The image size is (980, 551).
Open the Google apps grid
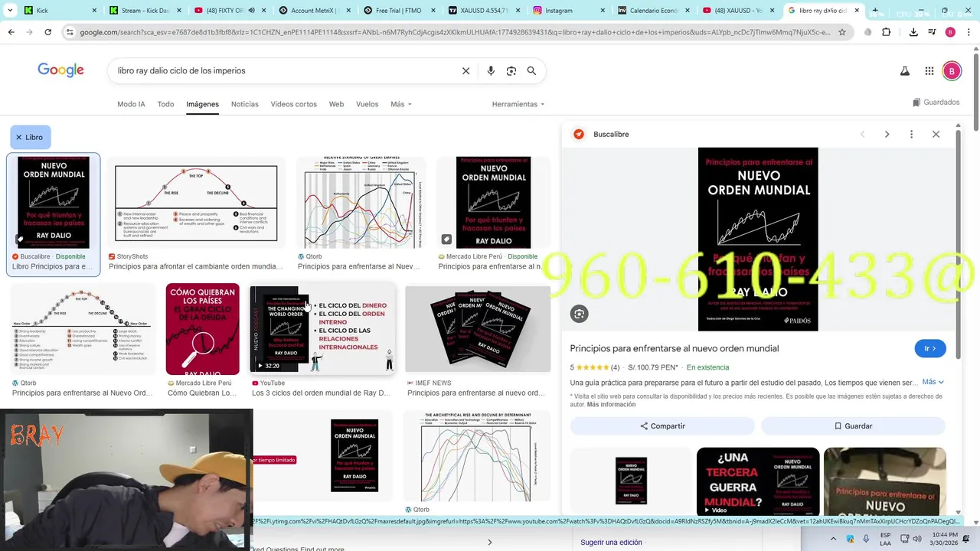(929, 71)
